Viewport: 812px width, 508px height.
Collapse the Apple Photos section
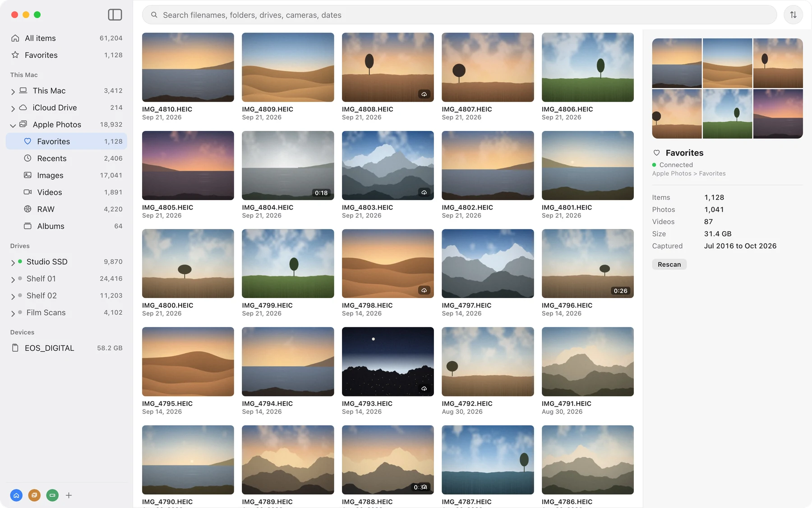[13, 126]
